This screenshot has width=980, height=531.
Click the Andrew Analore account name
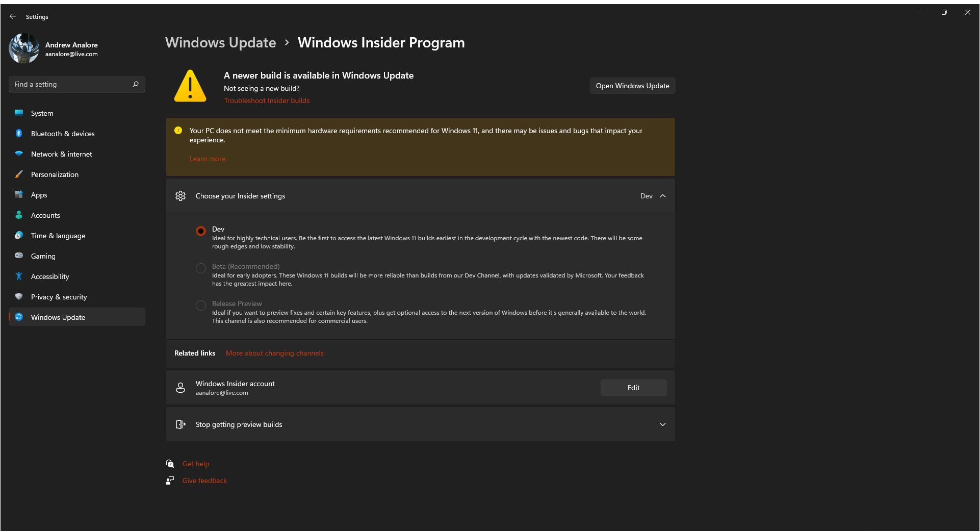pyautogui.click(x=71, y=45)
